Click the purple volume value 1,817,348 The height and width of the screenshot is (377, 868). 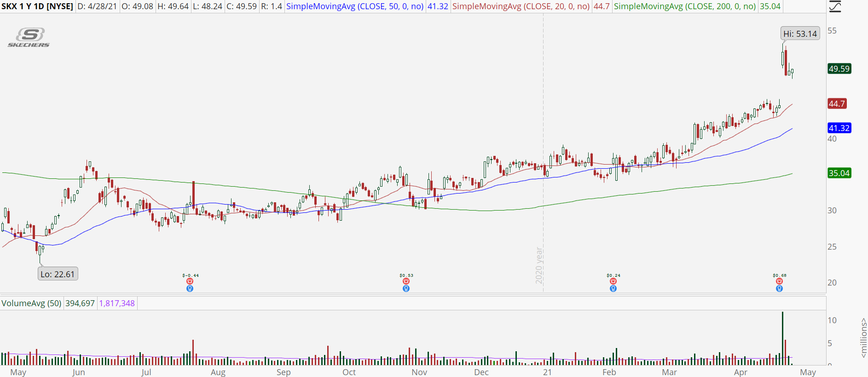point(117,303)
